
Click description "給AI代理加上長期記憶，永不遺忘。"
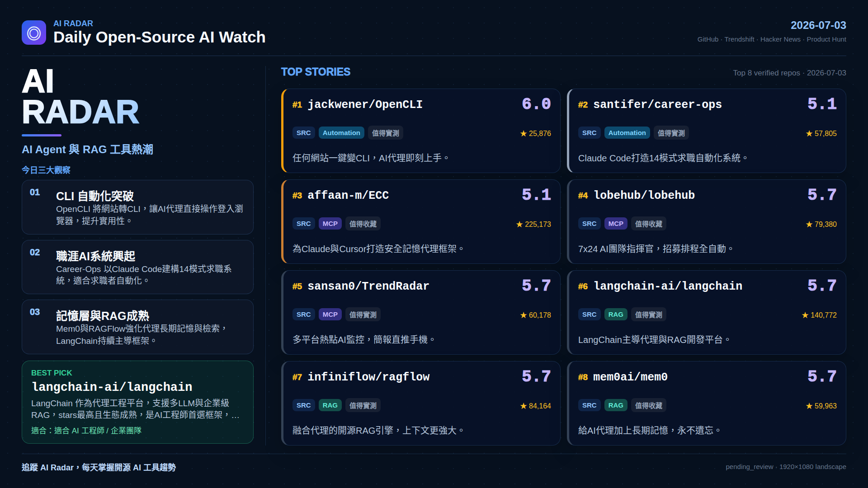click(x=650, y=431)
